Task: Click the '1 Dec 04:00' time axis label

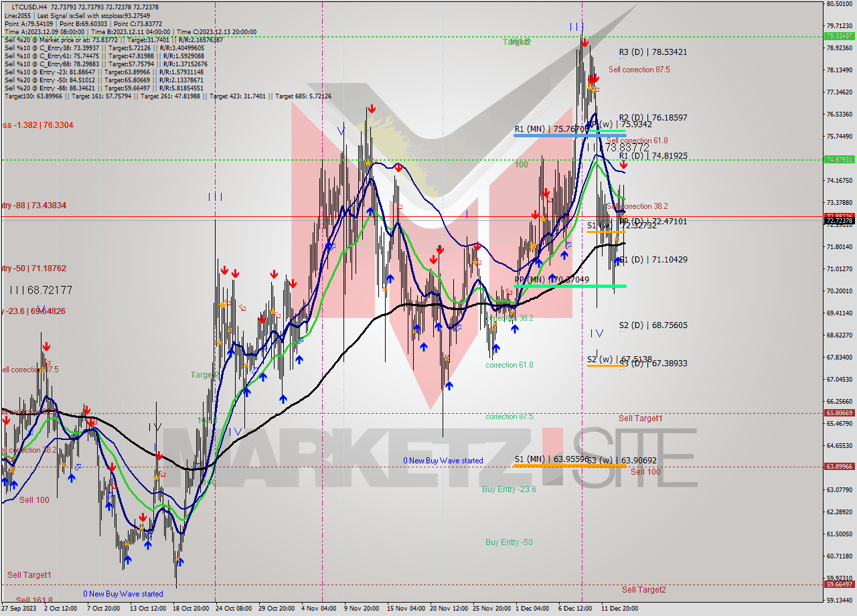Action: point(533,609)
